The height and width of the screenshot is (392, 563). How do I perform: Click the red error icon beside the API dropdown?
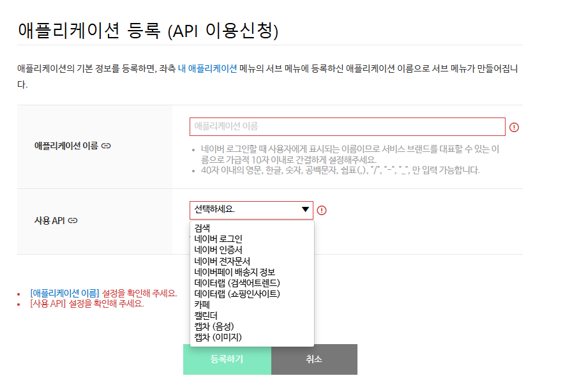point(322,209)
